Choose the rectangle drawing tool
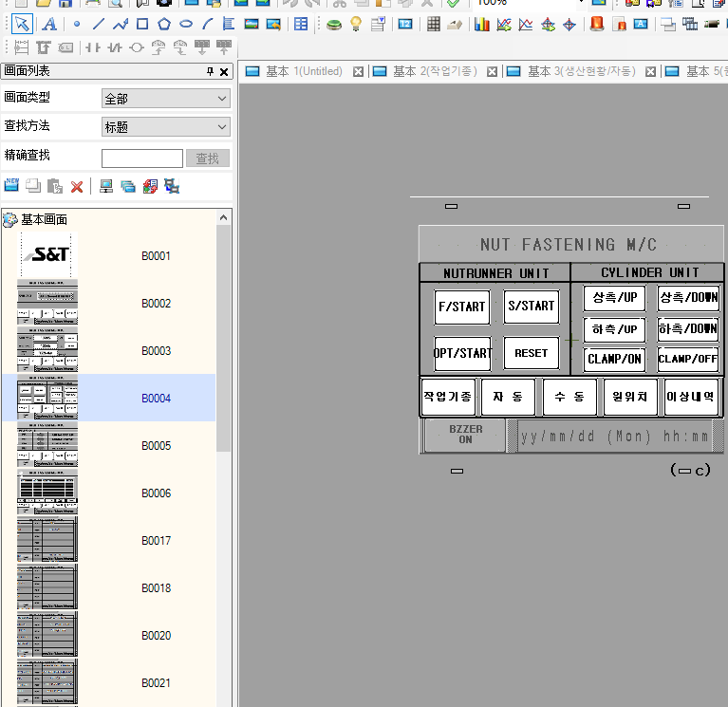 click(x=142, y=25)
